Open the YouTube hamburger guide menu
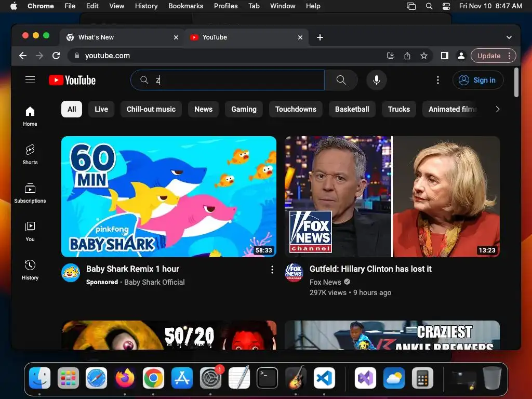The width and height of the screenshot is (532, 399). coord(30,80)
